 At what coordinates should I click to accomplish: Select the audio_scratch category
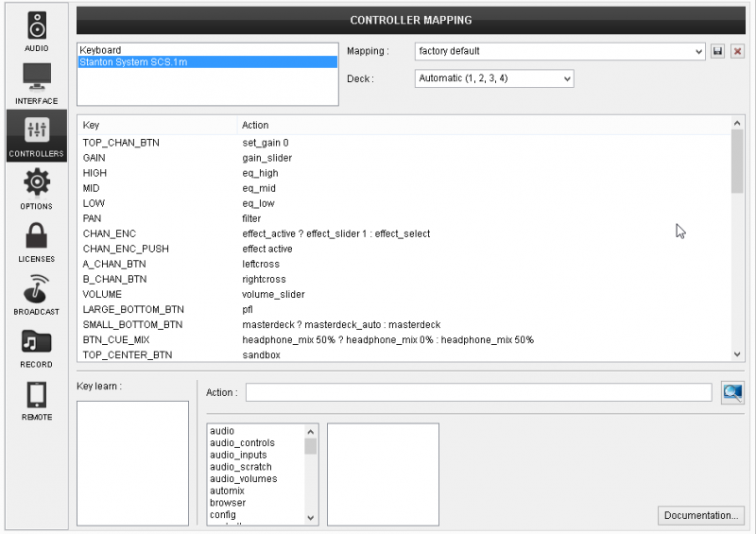256,467
